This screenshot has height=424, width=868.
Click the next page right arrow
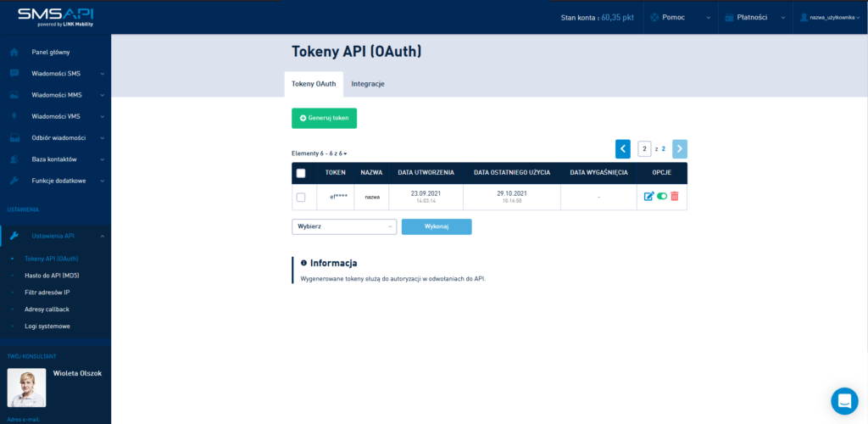click(680, 149)
